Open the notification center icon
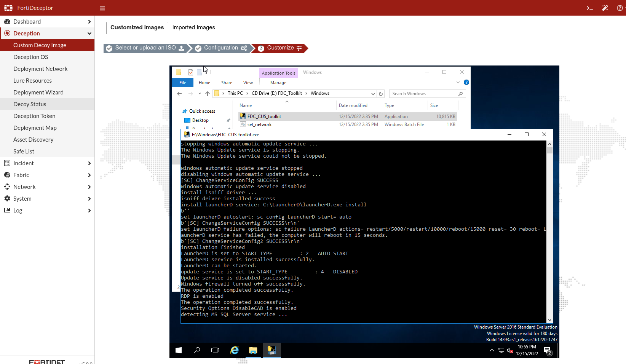 click(548, 351)
